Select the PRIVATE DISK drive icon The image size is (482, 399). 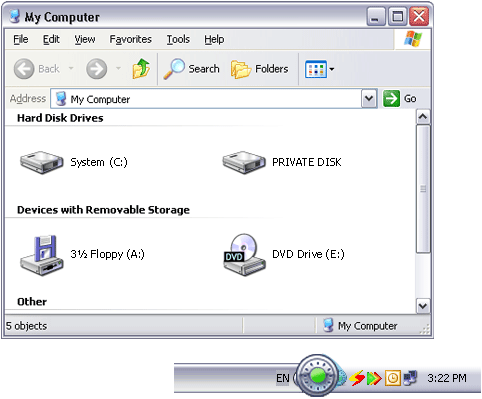[x=244, y=162]
